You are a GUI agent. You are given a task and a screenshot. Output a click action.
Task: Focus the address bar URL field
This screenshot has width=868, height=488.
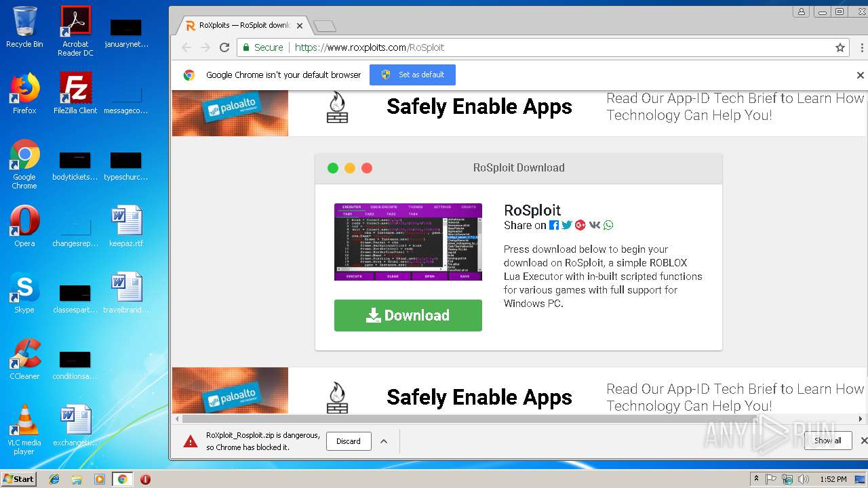point(542,47)
